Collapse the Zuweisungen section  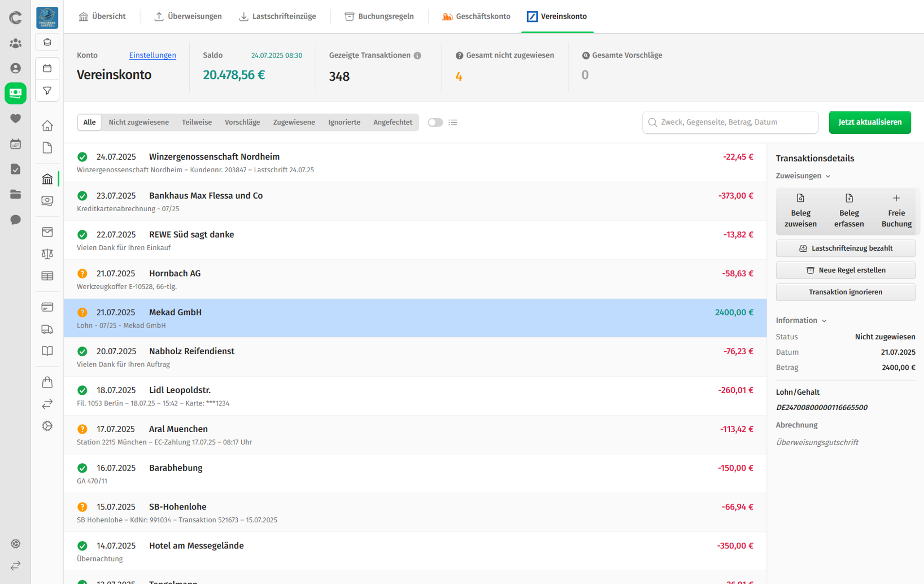click(x=803, y=176)
